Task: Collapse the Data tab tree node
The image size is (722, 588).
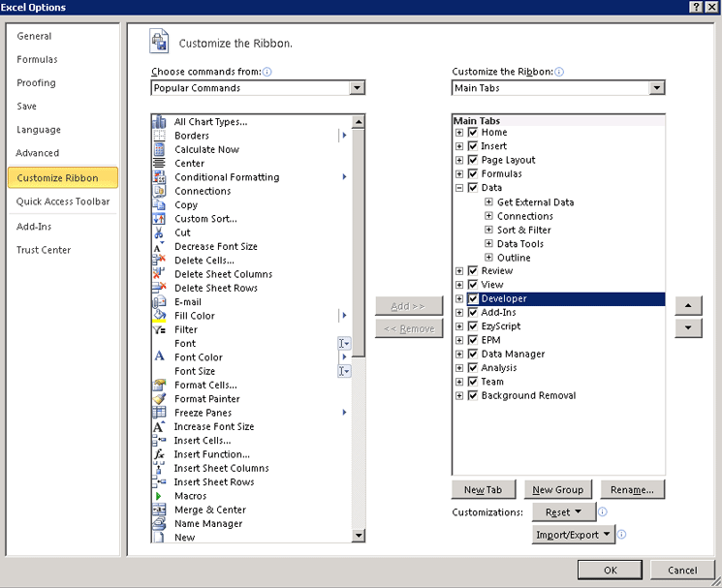Action: click(459, 188)
